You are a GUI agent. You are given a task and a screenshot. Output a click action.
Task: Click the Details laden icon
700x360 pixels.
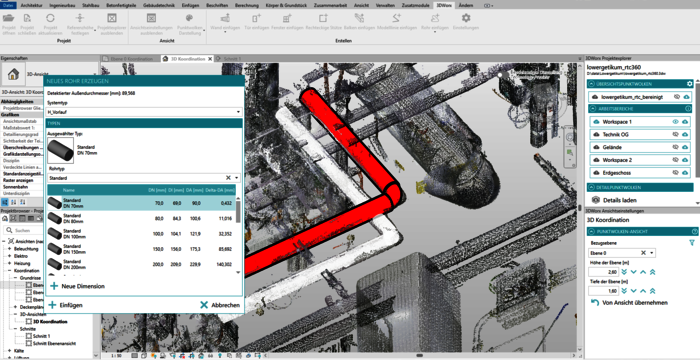pos(595,200)
